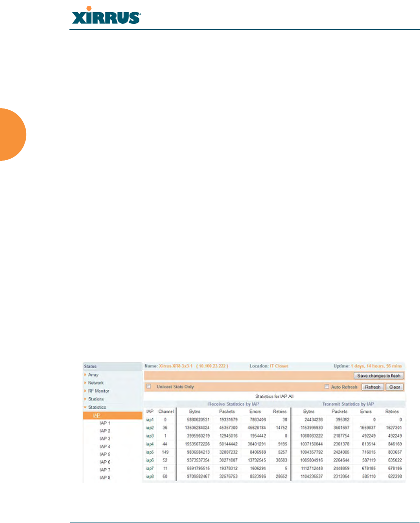The image size is (420, 523).
Task: Collapse the Statistics menu section
Action: pyautogui.click(x=97, y=407)
